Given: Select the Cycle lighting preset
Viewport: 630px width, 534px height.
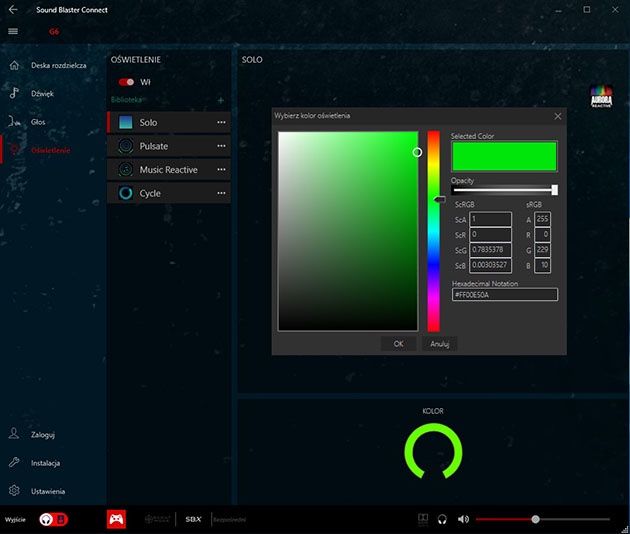Looking at the screenshot, I should pos(169,193).
